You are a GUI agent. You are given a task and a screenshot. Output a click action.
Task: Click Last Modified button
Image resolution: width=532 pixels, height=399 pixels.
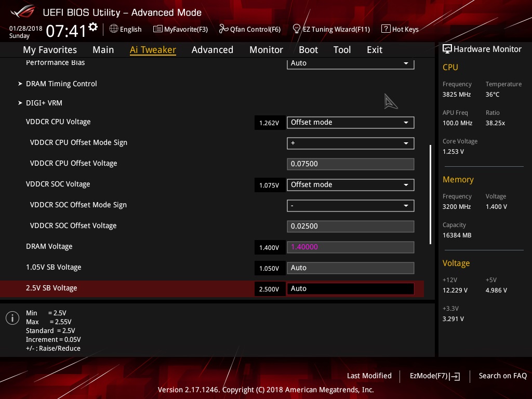point(369,376)
